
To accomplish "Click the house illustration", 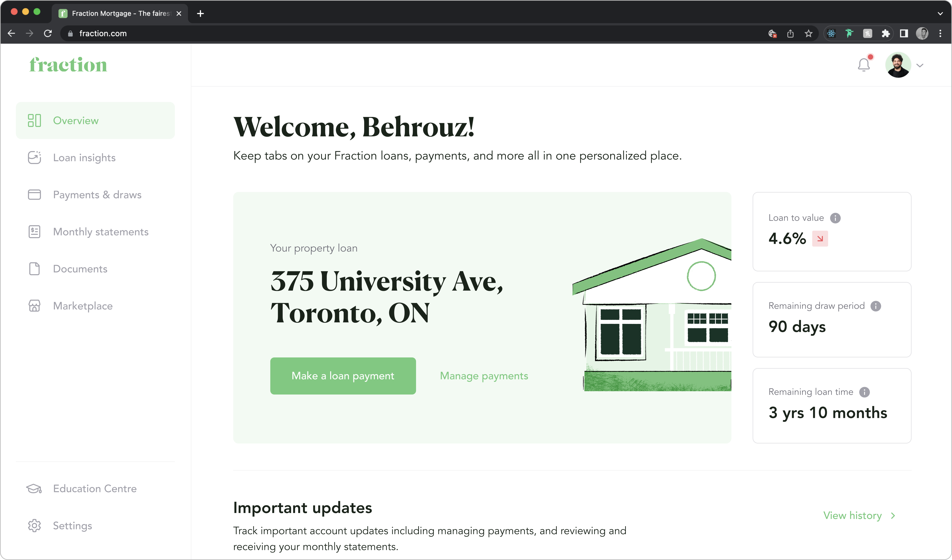I will pos(652,315).
